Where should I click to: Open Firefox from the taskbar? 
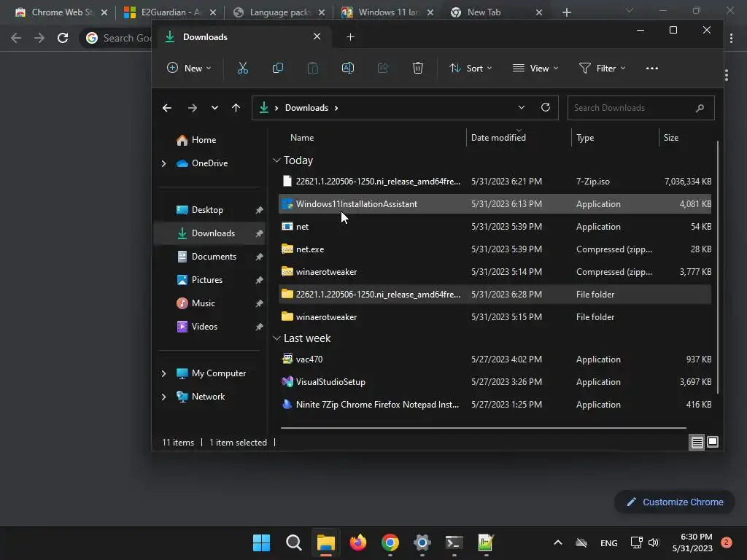(357, 542)
